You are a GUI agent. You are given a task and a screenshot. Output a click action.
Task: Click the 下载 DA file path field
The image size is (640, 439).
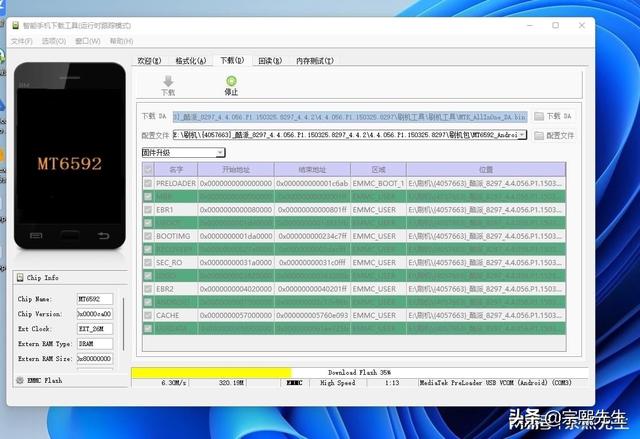click(x=350, y=117)
